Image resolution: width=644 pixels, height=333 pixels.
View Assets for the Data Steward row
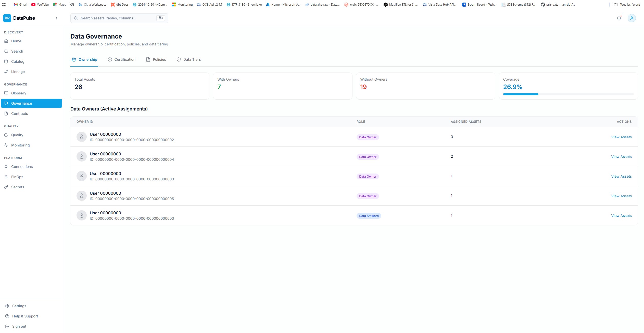click(x=621, y=216)
